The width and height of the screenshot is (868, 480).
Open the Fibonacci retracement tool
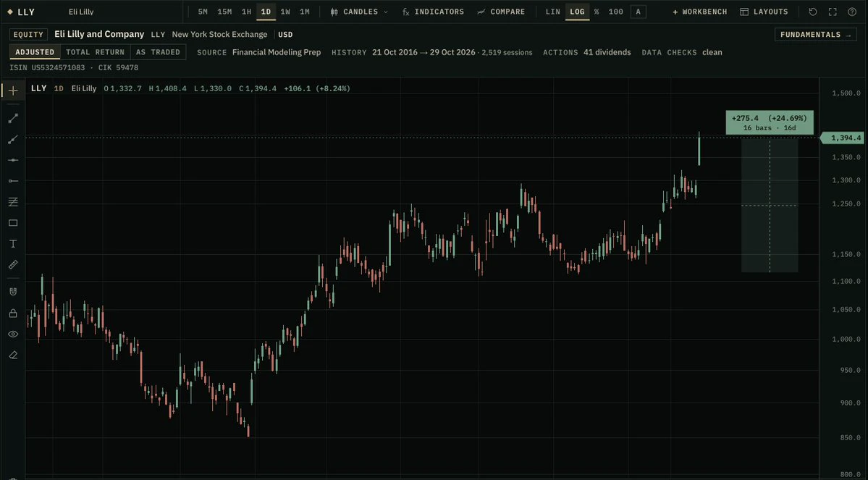click(x=13, y=202)
